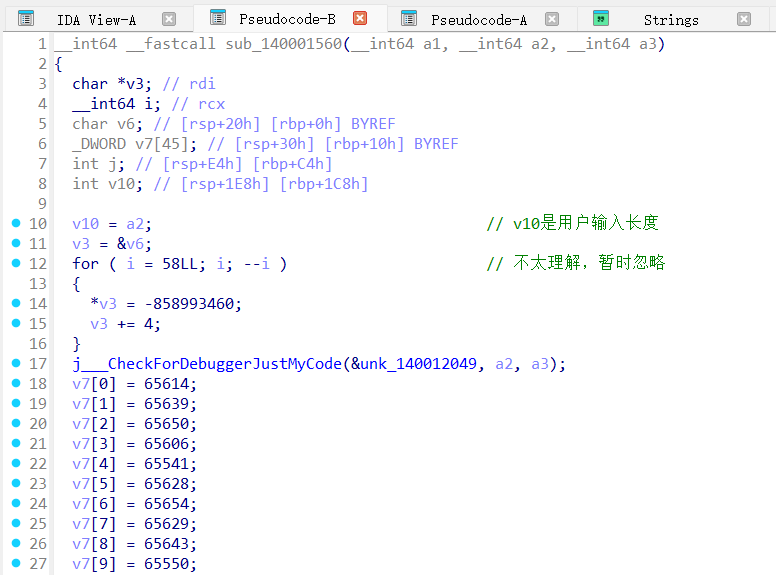
Task: Toggle breakpoint dot on line 22
Action: (x=16, y=463)
